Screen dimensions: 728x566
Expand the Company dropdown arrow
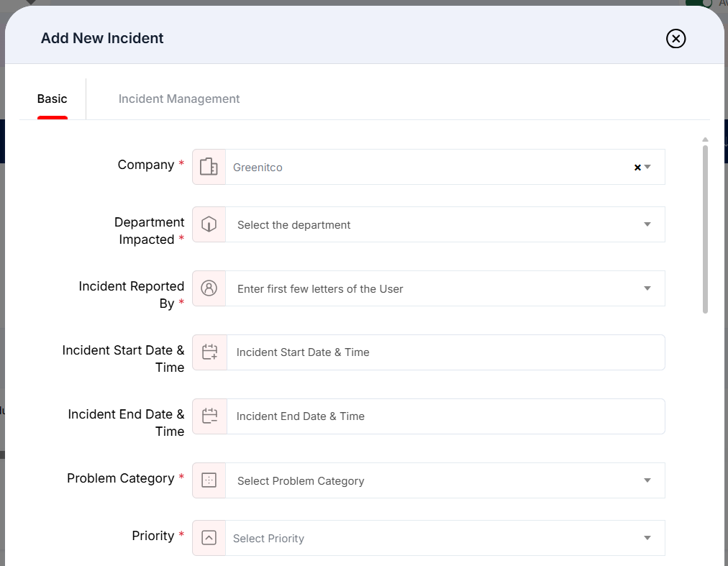point(647,167)
